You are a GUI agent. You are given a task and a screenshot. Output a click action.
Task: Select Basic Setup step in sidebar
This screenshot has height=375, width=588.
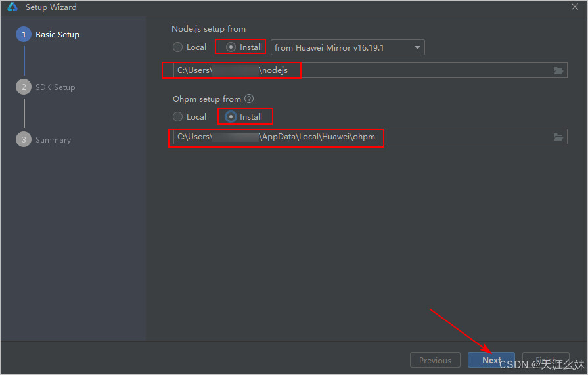[47, 35]
